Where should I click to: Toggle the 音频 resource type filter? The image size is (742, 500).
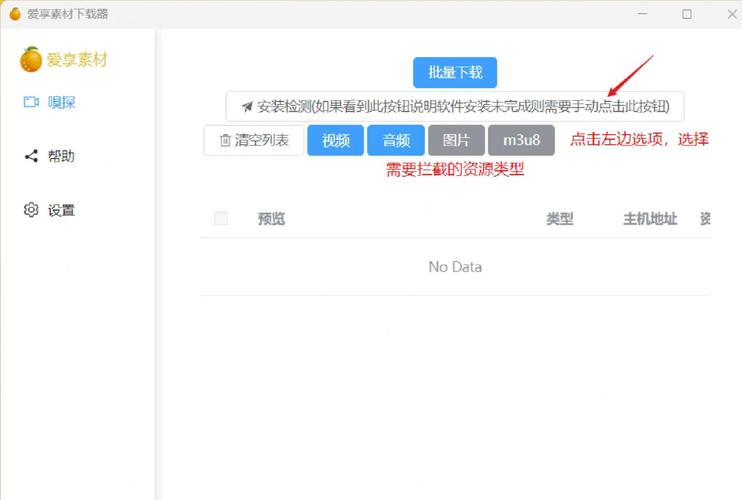[x=396, y=140]
